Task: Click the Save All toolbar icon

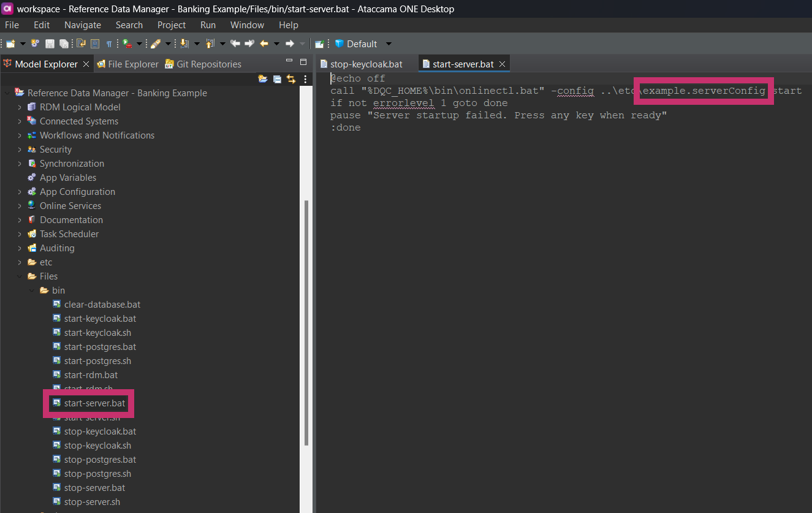Action: click(64, 44)
